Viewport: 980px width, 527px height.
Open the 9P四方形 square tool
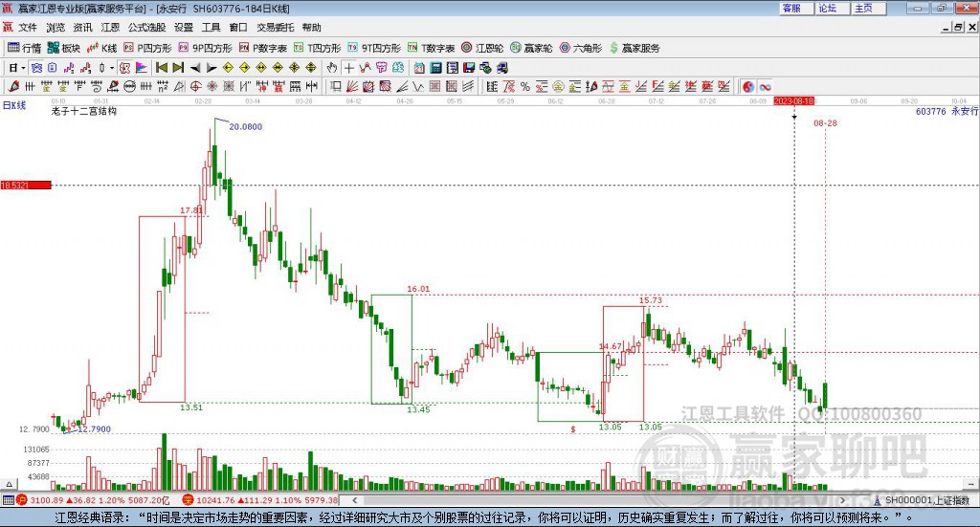point(205,48)
